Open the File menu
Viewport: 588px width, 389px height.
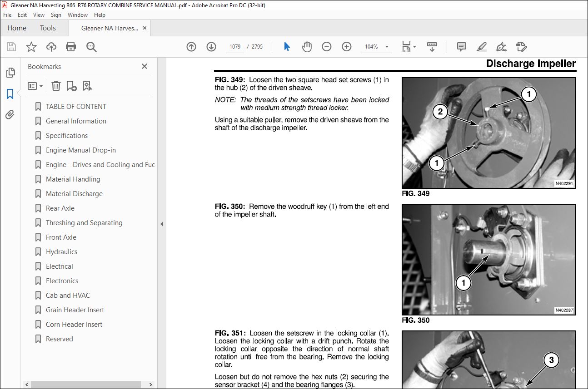pyautogui.click(x=7, y=15)
